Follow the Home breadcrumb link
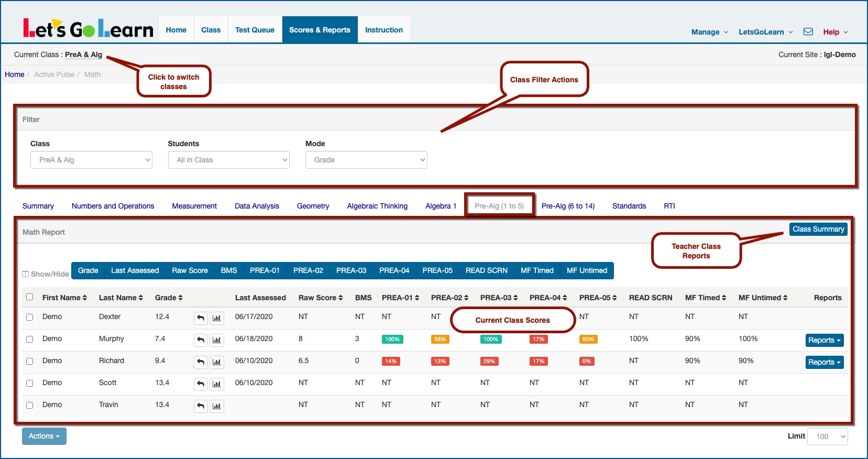This screenshot has width=868, height=459. point(15,74)
